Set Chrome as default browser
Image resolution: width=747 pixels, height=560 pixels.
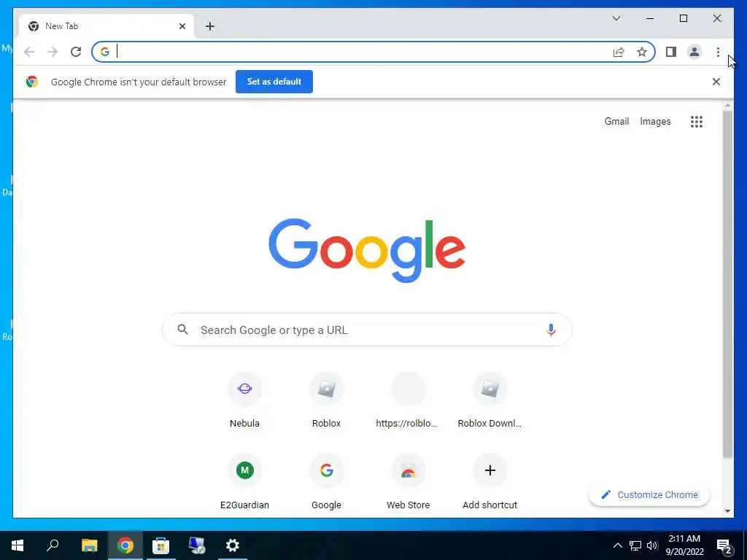(x=274, y=82)
